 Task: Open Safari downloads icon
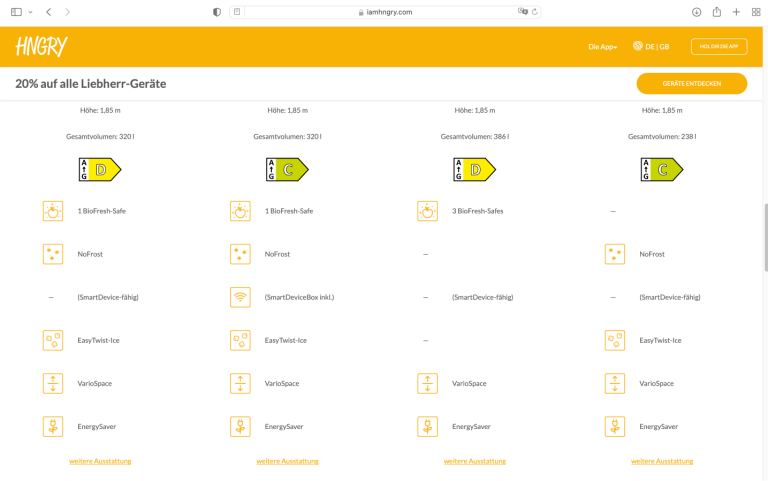[x=696, y=12]
